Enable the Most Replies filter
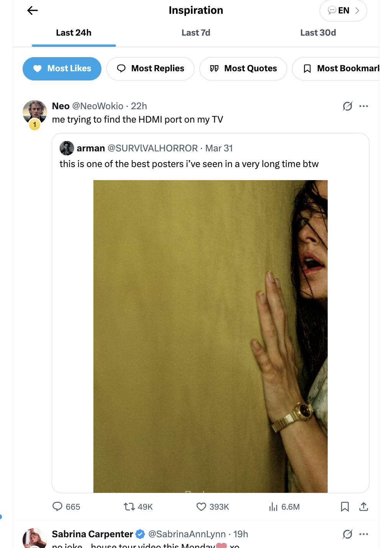The width and height of the screenshot is (392, 548). click(x=150, y=69)
